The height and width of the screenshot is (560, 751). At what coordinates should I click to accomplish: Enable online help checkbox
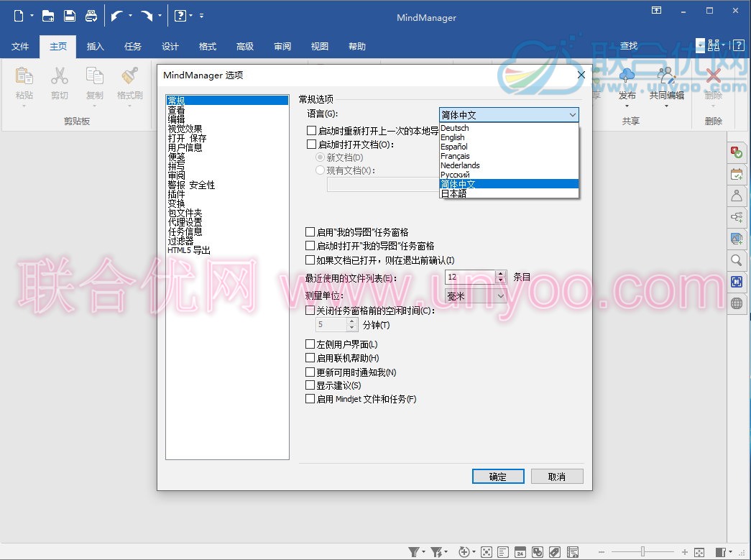310,358
